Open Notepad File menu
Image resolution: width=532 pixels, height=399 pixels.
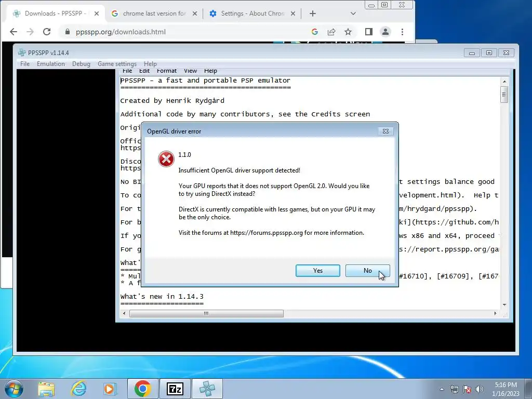click(127, 71)
